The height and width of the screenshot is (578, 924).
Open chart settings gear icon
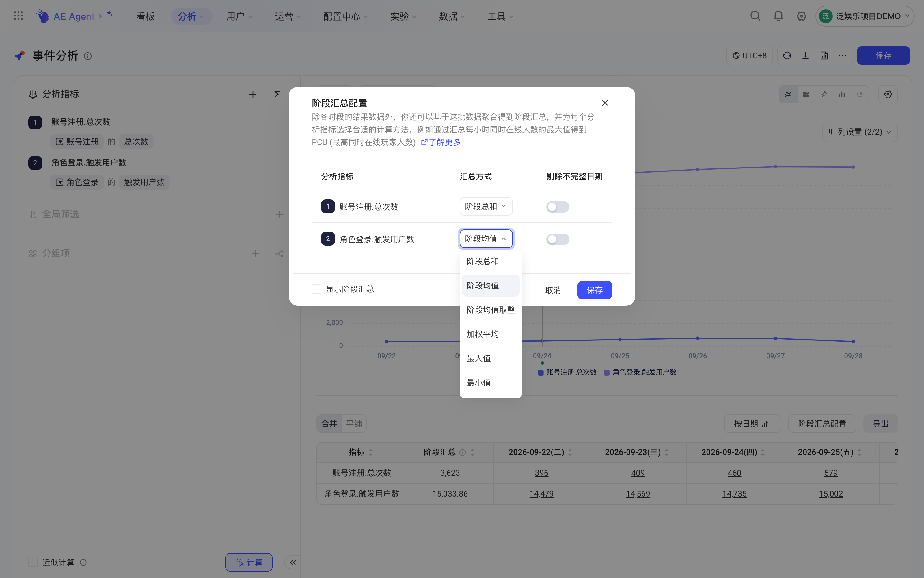point(888,95)
